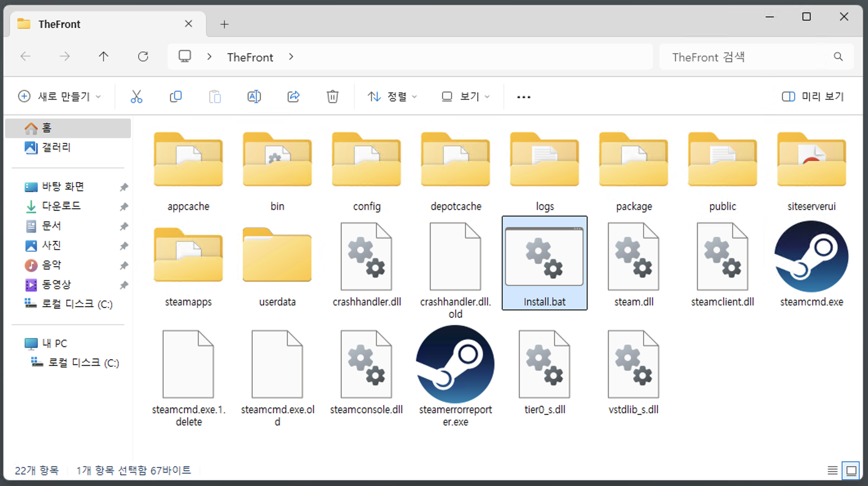Open the 새로 만들기 dropdown

tap(60, 97)
